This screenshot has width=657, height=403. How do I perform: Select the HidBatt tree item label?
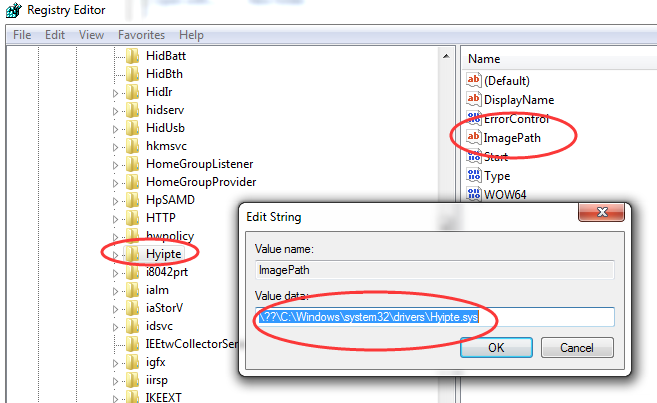click(x=166, y=56)
